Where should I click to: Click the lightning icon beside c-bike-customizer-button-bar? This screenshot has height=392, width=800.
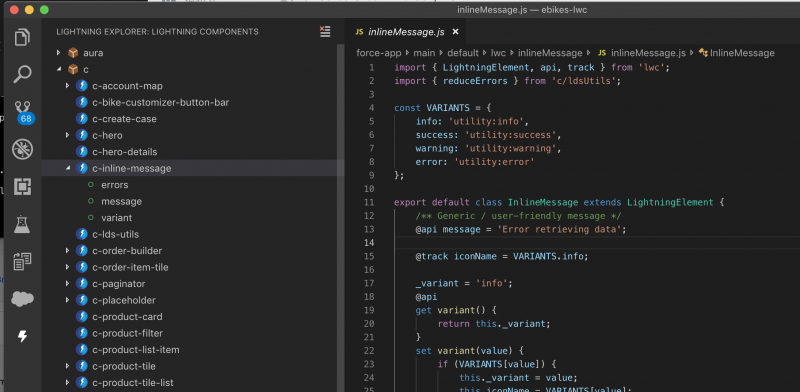[82, 102]
